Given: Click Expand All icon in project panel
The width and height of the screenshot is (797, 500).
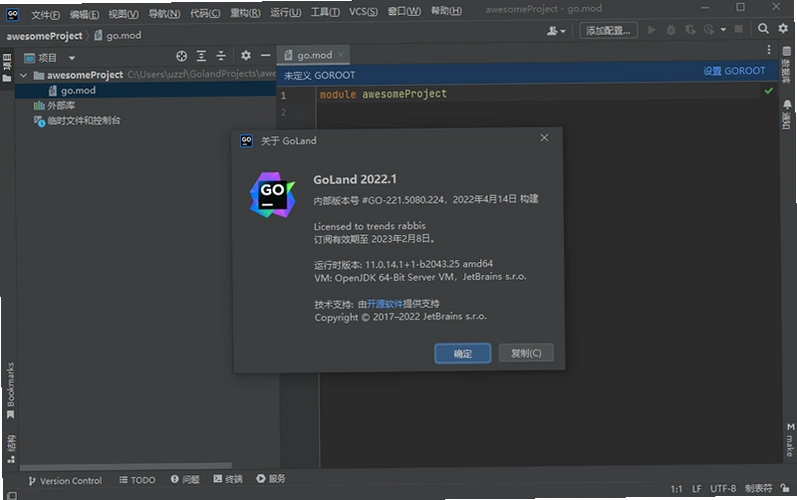Looking at the screenshot, I should [201, 56].
